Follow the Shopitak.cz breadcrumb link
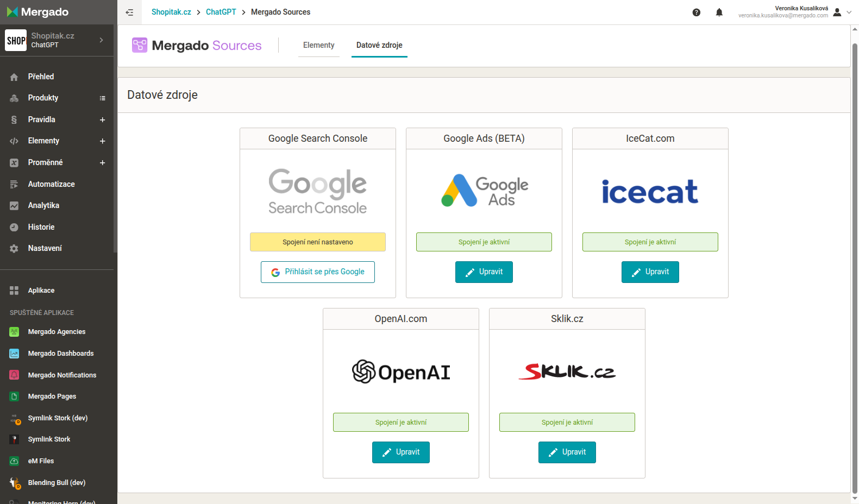The height and width of the screenshot is (504, 859). tap(171, 12)
